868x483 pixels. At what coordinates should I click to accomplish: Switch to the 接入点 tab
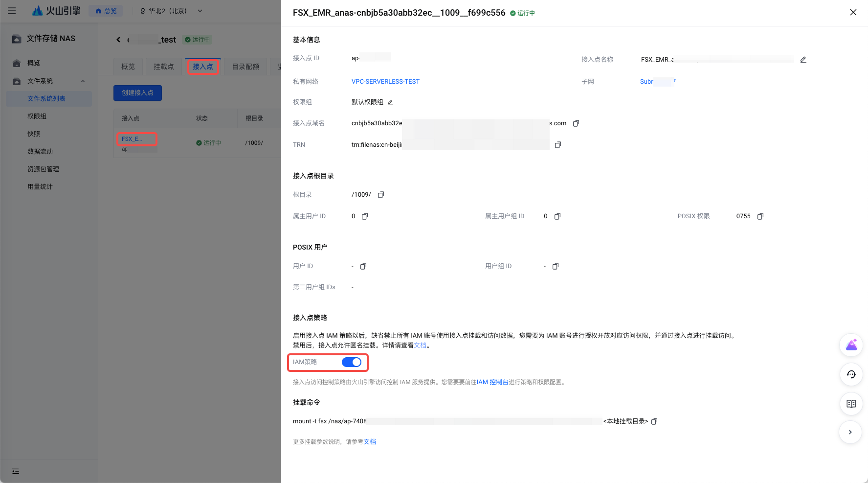(203, 67)
